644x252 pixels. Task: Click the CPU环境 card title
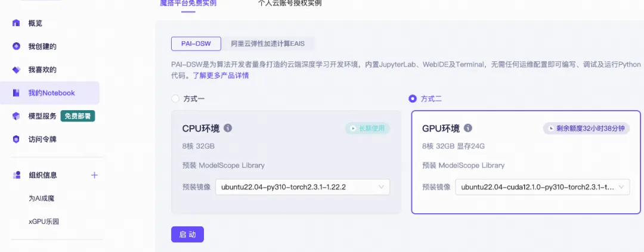coord(201,129)
